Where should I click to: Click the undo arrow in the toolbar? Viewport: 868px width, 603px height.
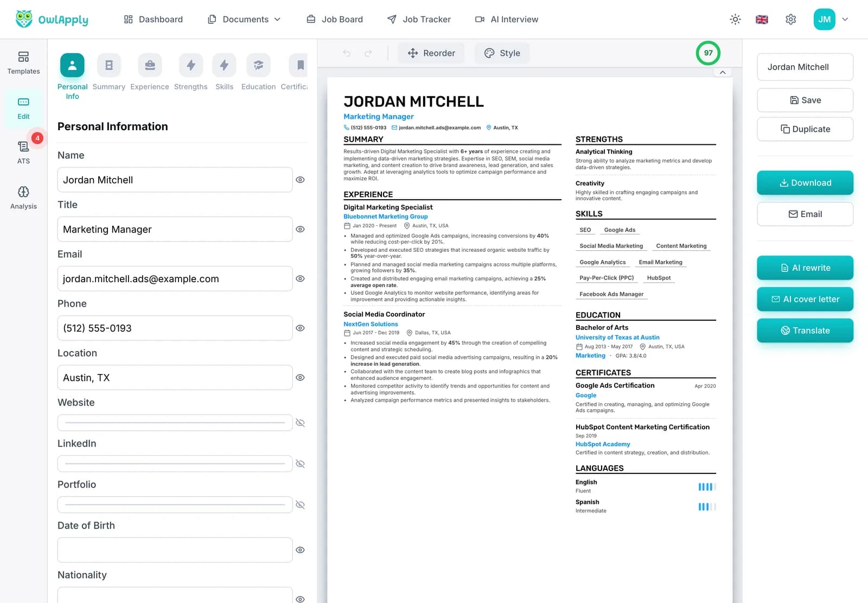pos(347,53)
